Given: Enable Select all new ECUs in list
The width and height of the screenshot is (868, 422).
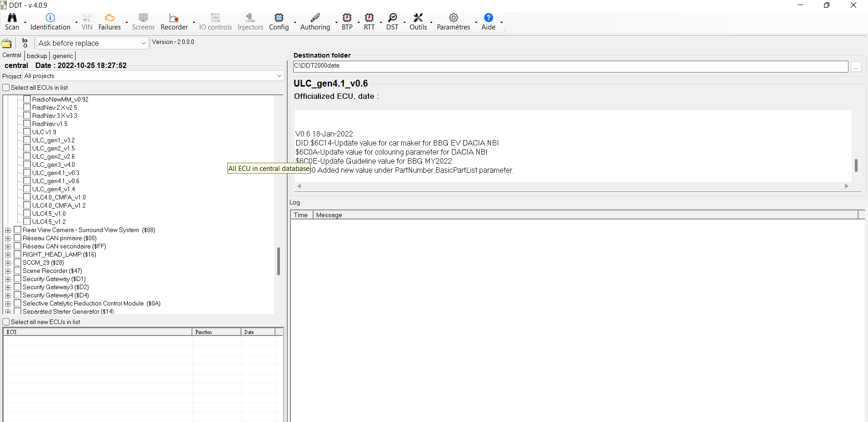Looking at the screenshot, I should (5, 321).
